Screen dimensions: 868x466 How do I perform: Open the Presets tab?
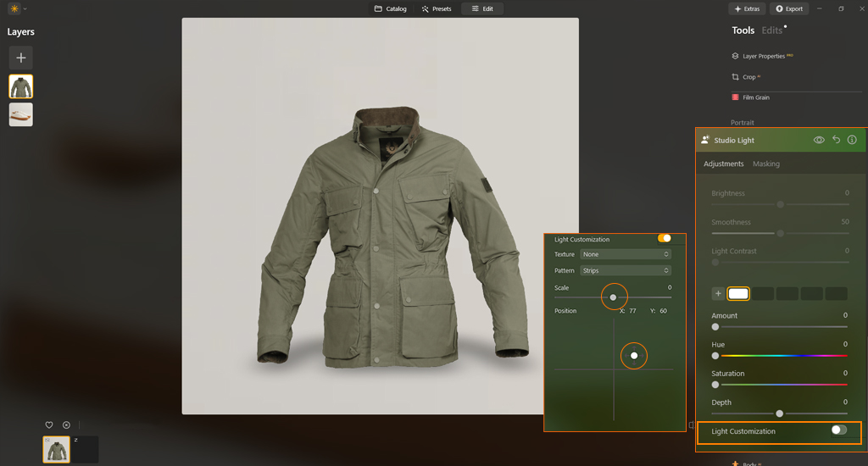point(437,8)
